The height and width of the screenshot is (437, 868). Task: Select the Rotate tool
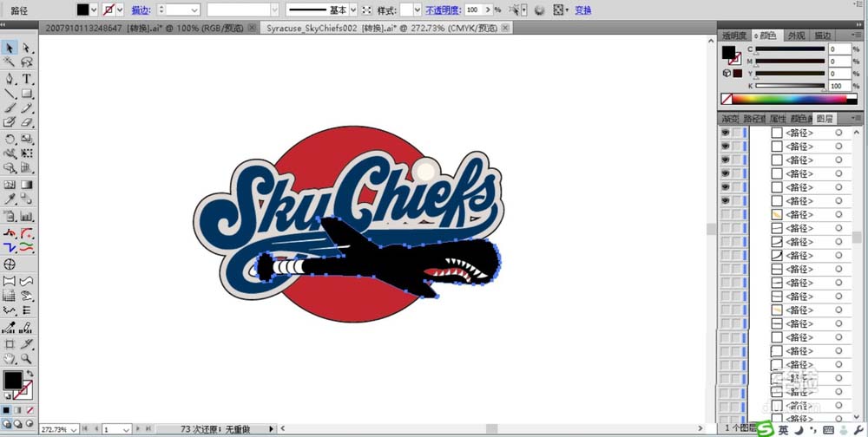[10, 139]
